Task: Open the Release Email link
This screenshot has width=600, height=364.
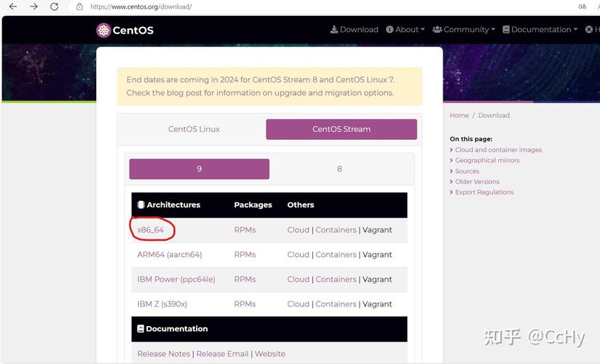Action: tap(222, 354)
